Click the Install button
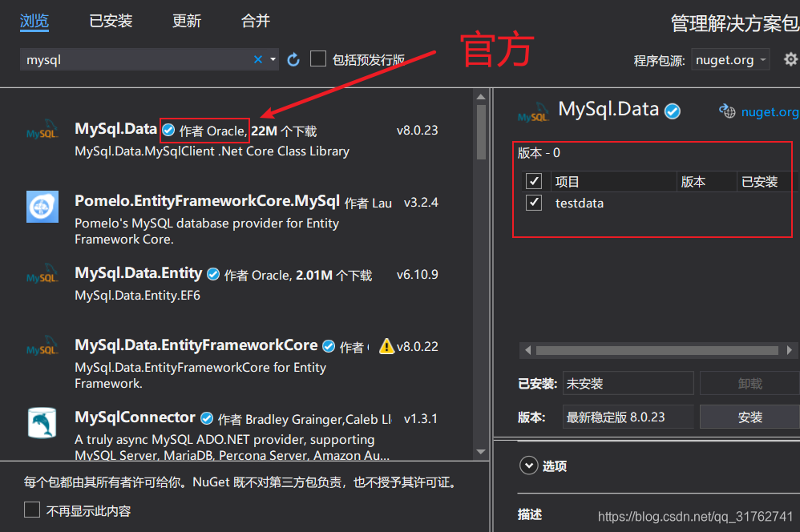Viewport: 800px width, 532px height. point(749,417)
